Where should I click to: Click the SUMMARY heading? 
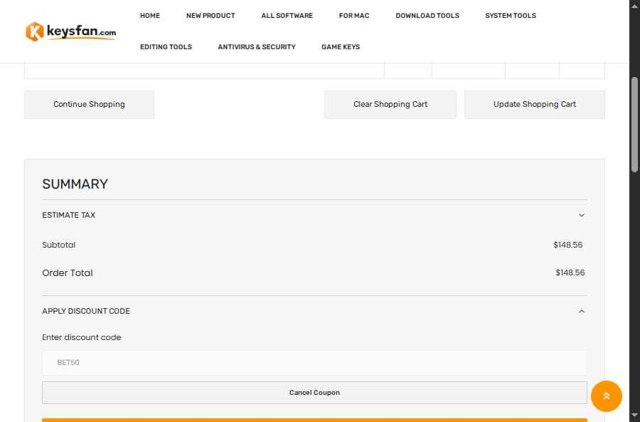pos(75,184)
